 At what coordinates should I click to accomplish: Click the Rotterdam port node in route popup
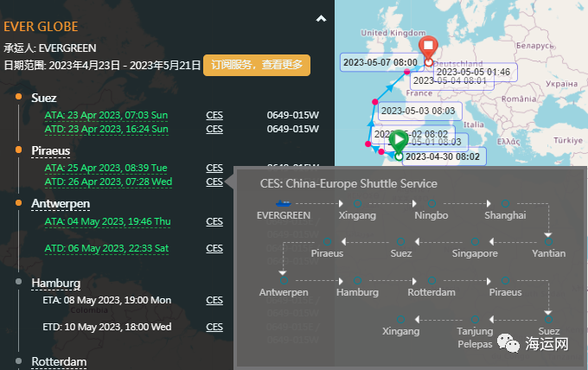(431, 280)
